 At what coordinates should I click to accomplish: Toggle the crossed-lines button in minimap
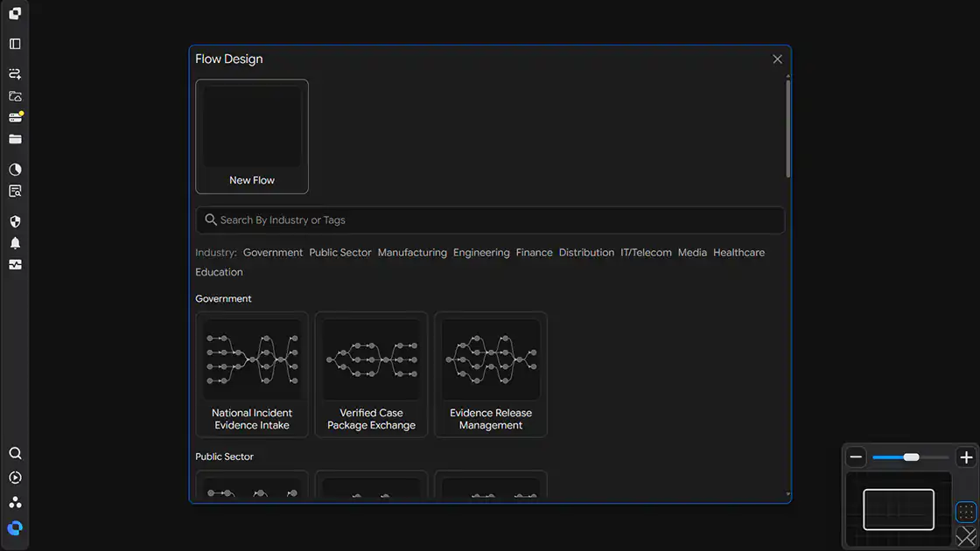[x=966, y=537]
